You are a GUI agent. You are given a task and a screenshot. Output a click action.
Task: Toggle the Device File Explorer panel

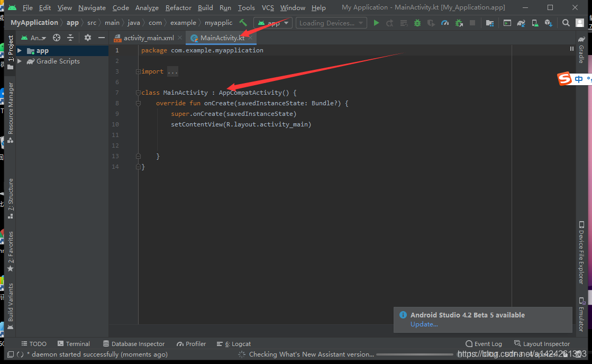coord(581,252)
